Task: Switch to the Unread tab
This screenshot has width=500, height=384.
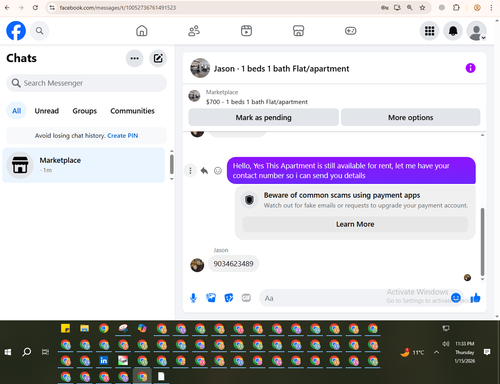Action: point(47,111)
